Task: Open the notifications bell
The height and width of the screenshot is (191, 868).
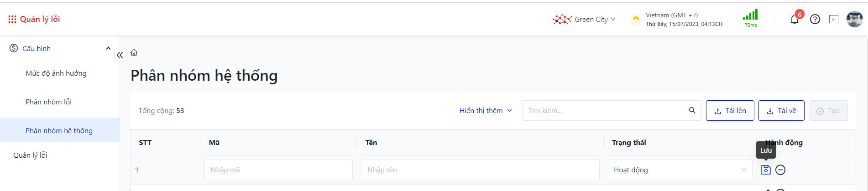Action: pos(795,20)
